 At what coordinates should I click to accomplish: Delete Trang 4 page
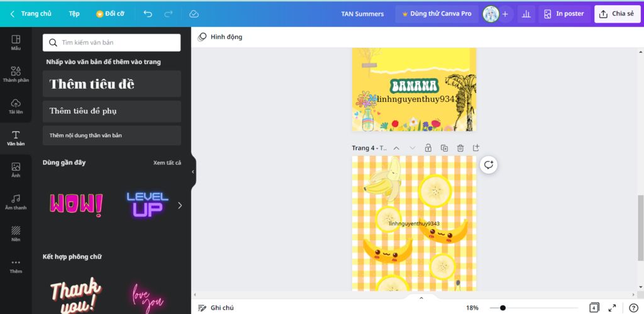[460, 148]
